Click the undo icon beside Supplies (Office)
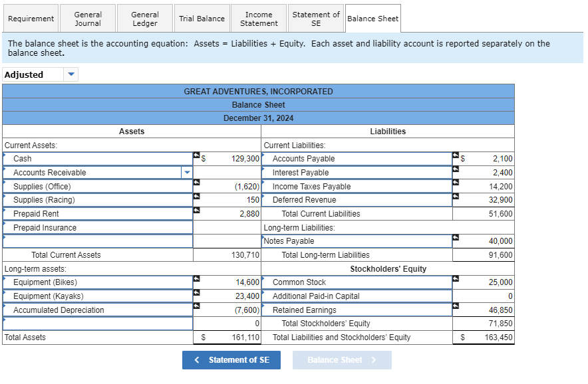This screenshot has height=384, width=588. [x=196, y=183]
